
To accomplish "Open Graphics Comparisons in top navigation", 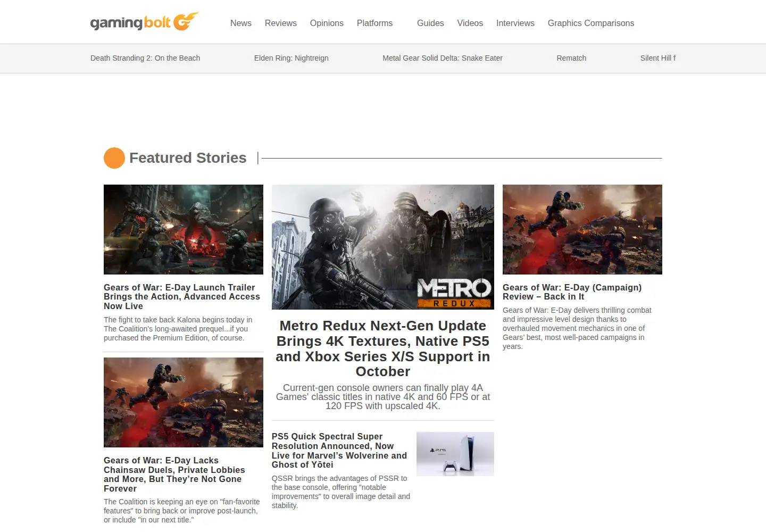I will coord(591,23).
